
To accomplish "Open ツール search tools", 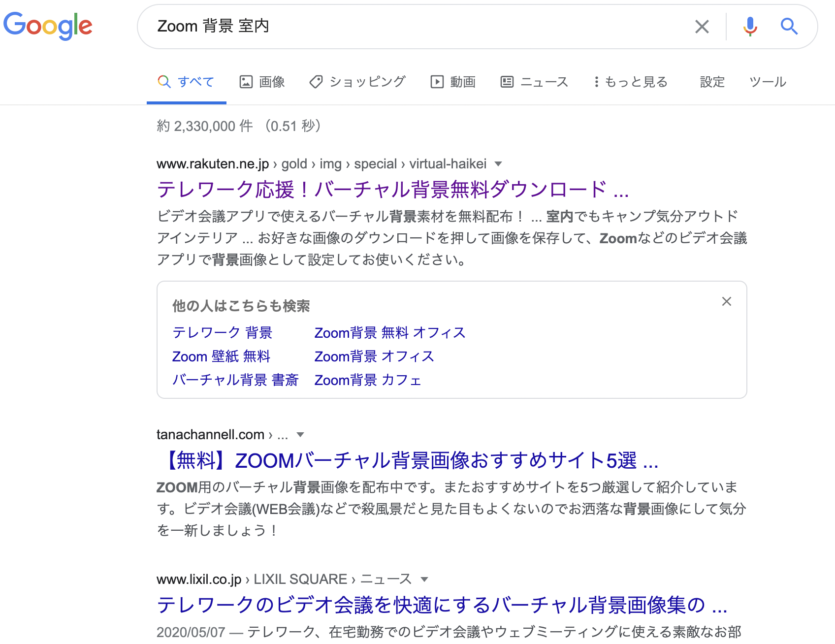I will click(x=768, y=82).
